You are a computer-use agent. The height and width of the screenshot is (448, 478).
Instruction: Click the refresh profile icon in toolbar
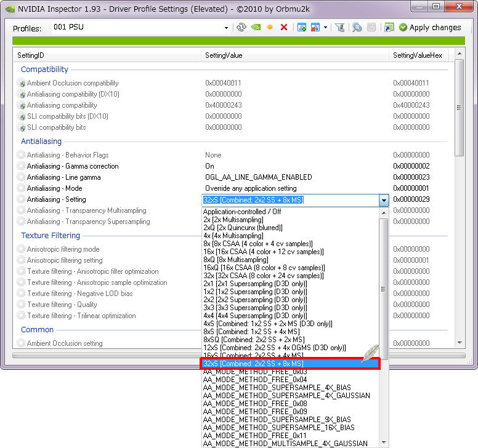point(241,28)
